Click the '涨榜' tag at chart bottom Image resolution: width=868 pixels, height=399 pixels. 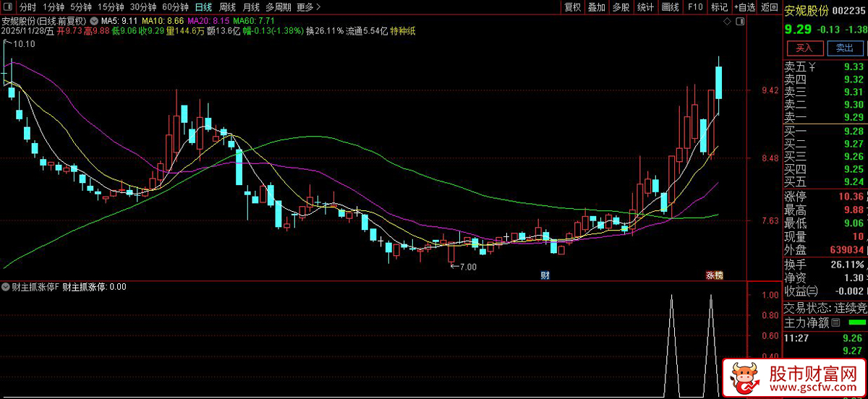(714, 275)
